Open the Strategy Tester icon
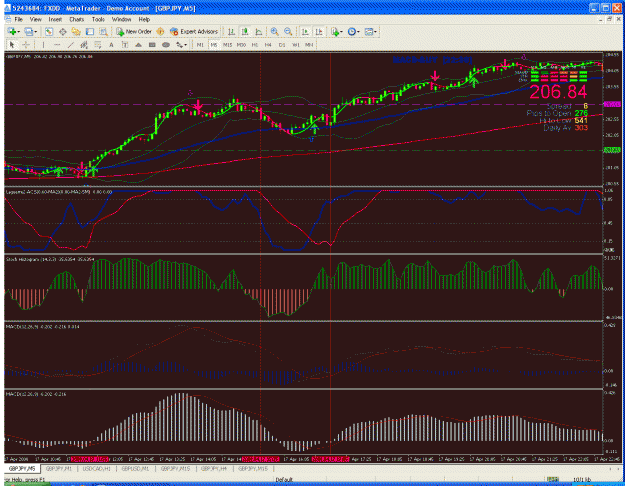 point(103,31)
